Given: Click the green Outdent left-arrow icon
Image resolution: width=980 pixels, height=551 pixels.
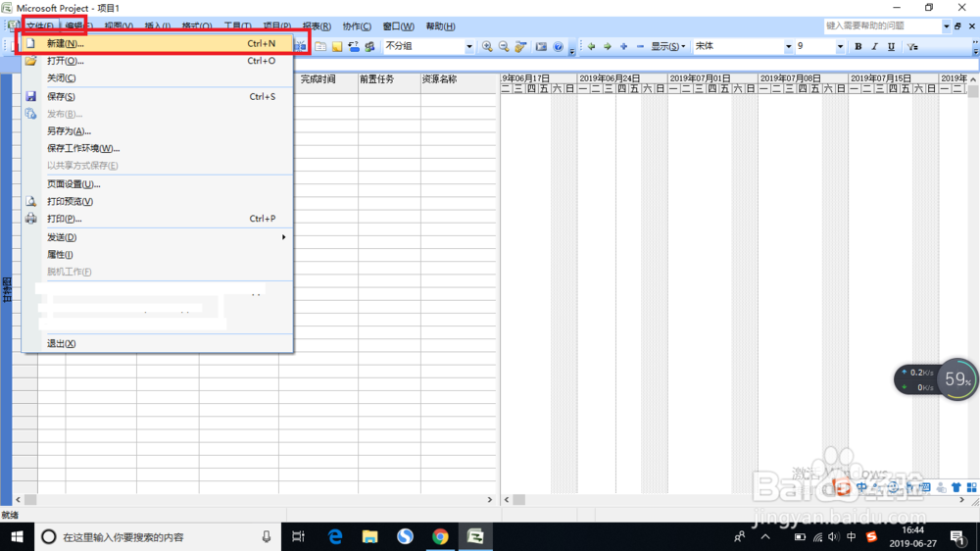Looking at the screenshot, I should [x=591, y=46].
